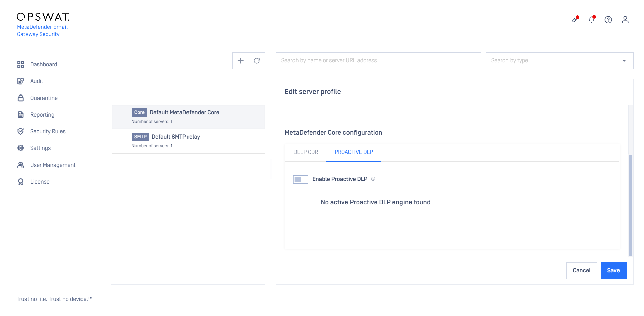Open the user account icon
The width and height of the screenshot is (644, 316).
pyautogui.click(x=625, y=20)
